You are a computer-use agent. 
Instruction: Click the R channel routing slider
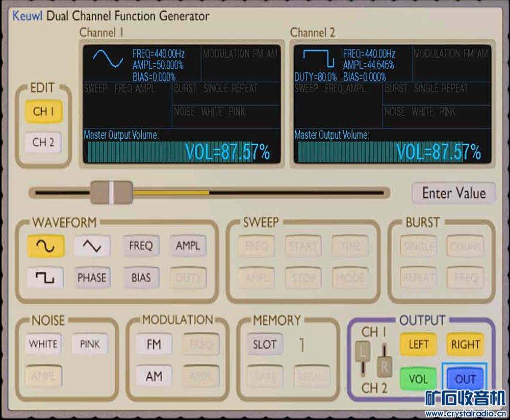[385, 367]
